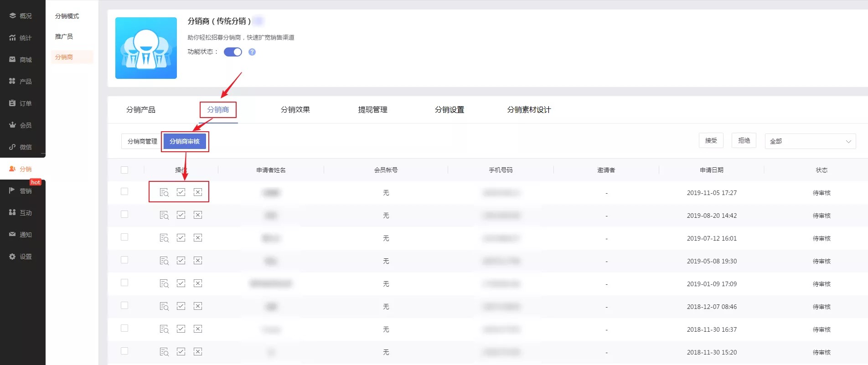View details for the 2019-08-20 14:42 application
This screenshot has height=365, width=868.
[164, 215]
